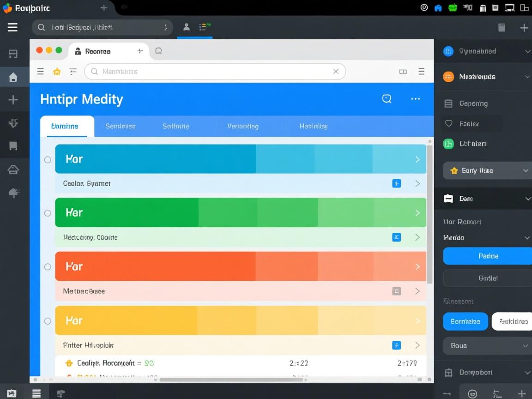Expand the Dam section chevron
This screenshot has width=532, height=399.
(527, 199)
